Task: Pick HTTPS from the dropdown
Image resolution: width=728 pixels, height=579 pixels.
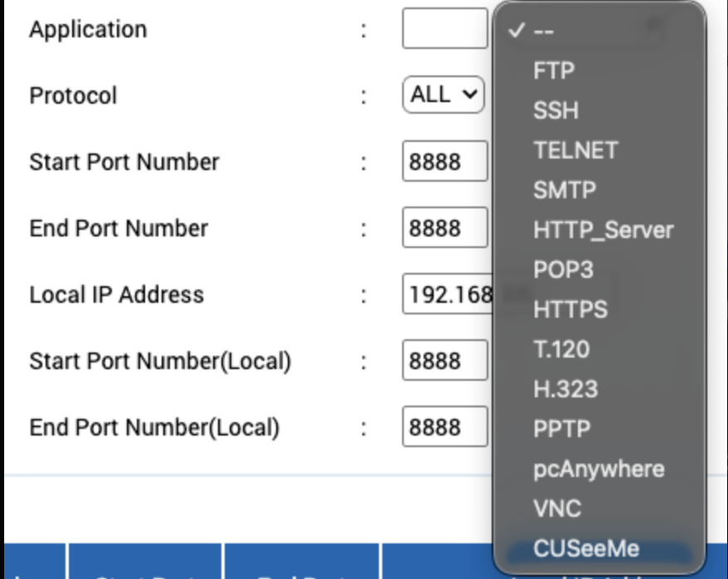Action: pyautogui.click(x=570, y=309)
